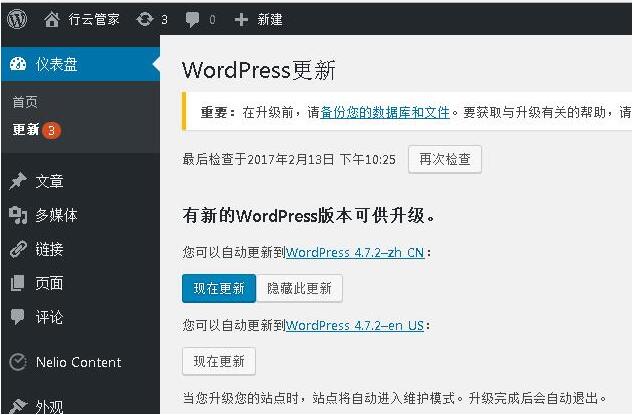The image size is (635, 415).
Task: Click the WordPress更新 page heading
Action: point(259,70)
